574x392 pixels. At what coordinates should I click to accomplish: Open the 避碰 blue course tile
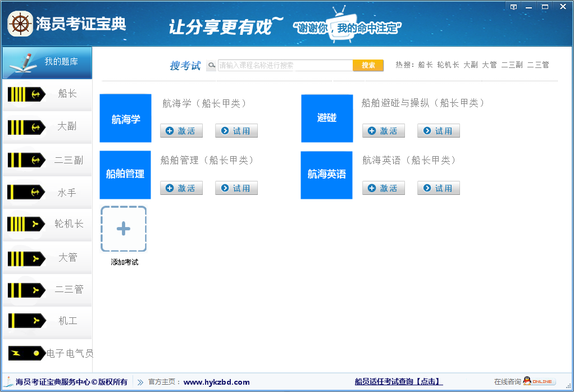click(327, 118)
